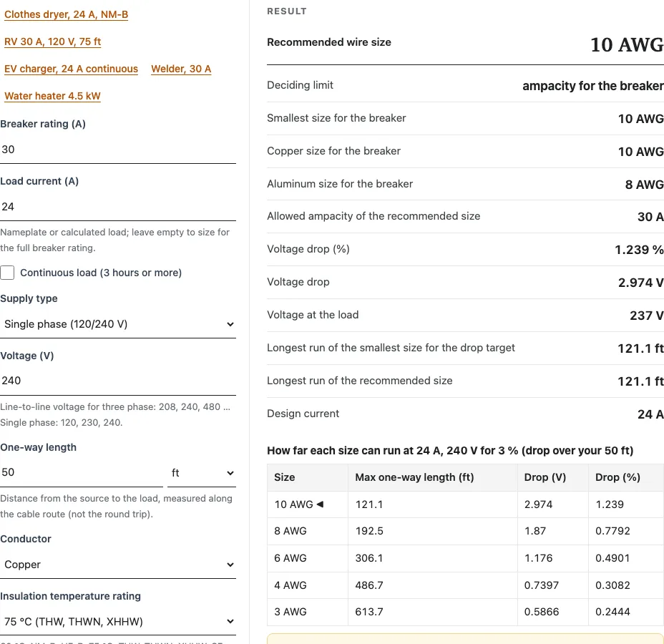The image size is (664, 644).
Task: Expand the Conductor material dropdown
Action: click(x=118, y=565)
